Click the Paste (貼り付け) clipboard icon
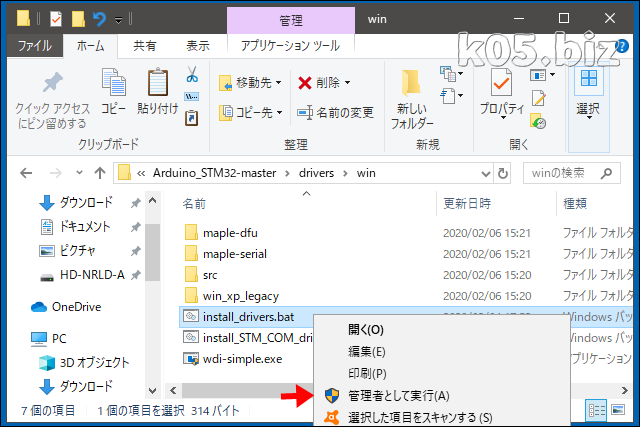 coord(158,82)
